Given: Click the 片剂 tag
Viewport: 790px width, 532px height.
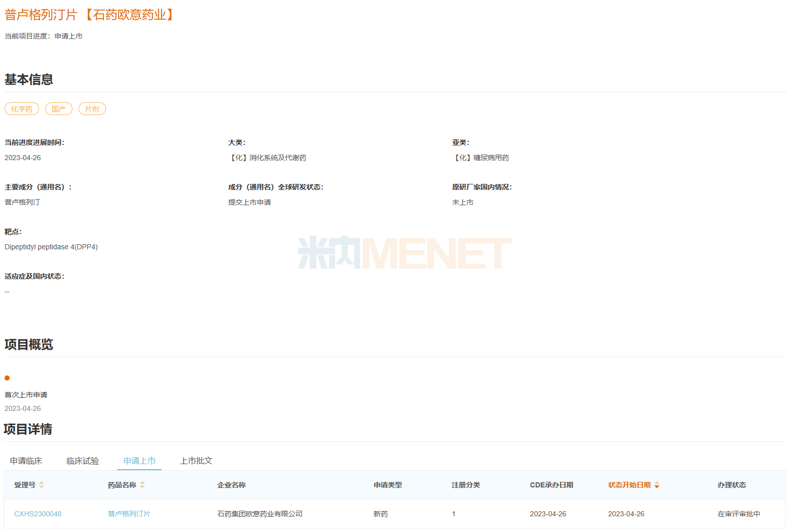Looking at the screenshot, I should tap(92, 109).
